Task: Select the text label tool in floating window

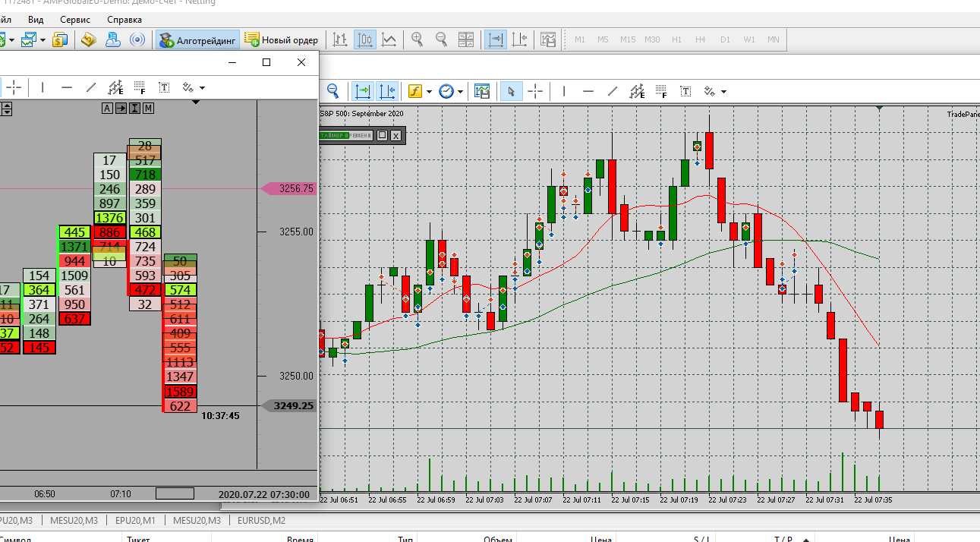Action: pos(164,88)
